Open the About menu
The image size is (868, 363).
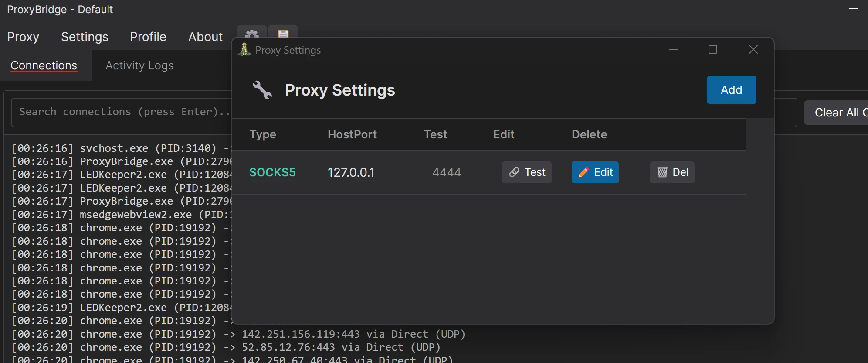tap(205, 37)
